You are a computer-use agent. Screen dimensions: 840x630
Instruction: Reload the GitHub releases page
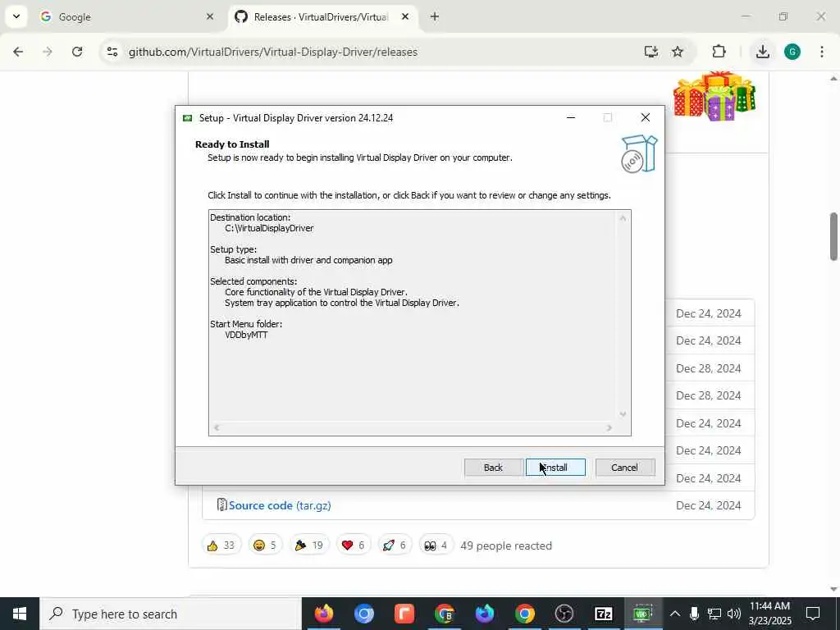pyautogui.click(x=77, y=52)
